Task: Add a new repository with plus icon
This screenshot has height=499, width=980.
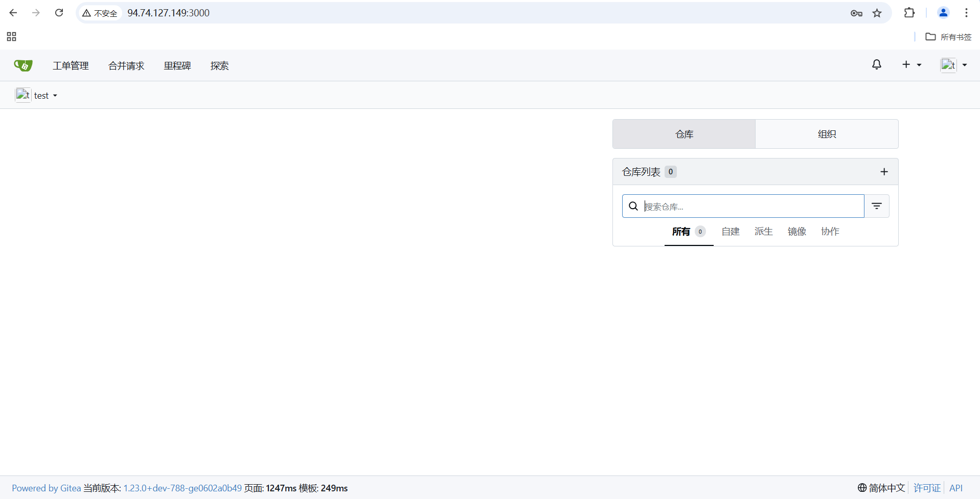Action: coord(884,172)
